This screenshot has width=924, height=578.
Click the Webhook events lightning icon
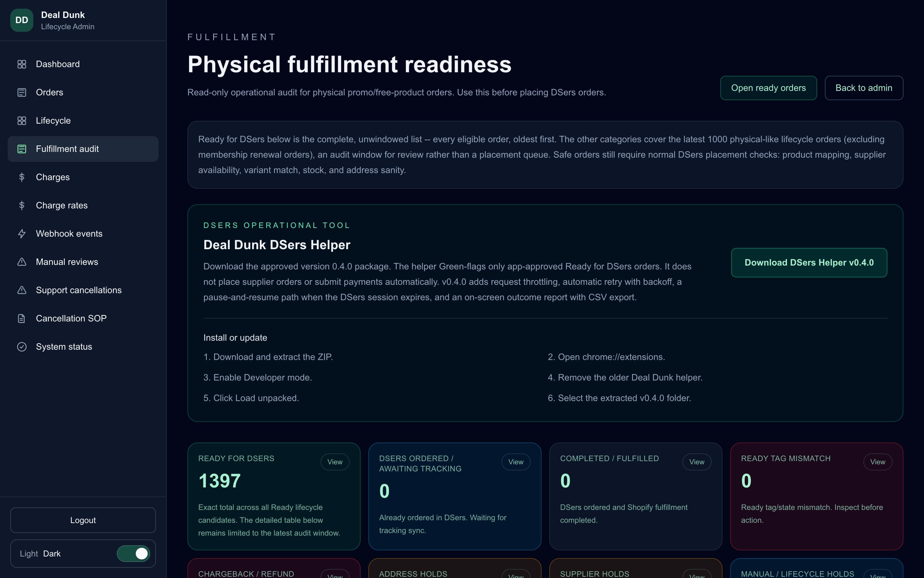(x=22, y=234)
